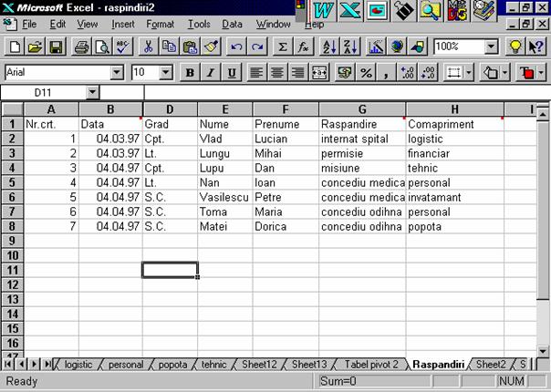Toggle Italic formatting
This screenshot has height=392, width=551.
tap(211, 72)
